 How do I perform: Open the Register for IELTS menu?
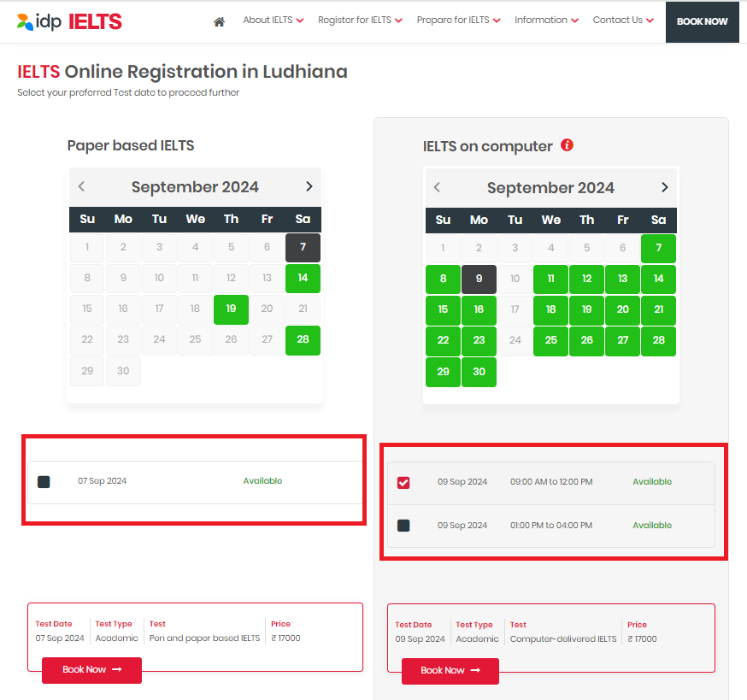(x=360, y=19)
